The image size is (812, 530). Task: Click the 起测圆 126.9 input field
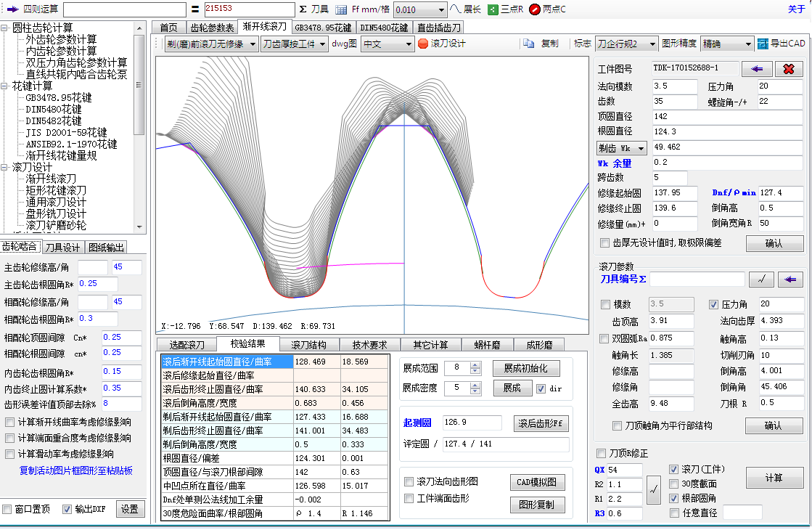click(x=472, y=423)
